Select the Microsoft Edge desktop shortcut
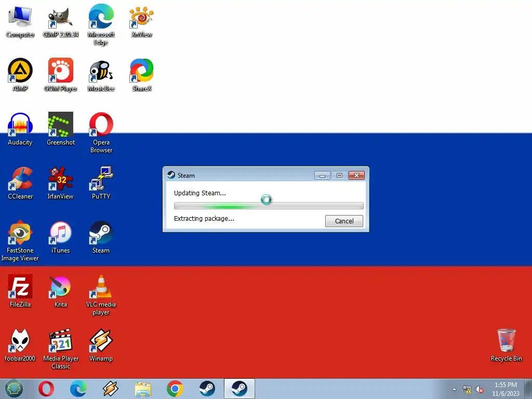This screenshot has width=532, height=399. click(x=101, y=24)
